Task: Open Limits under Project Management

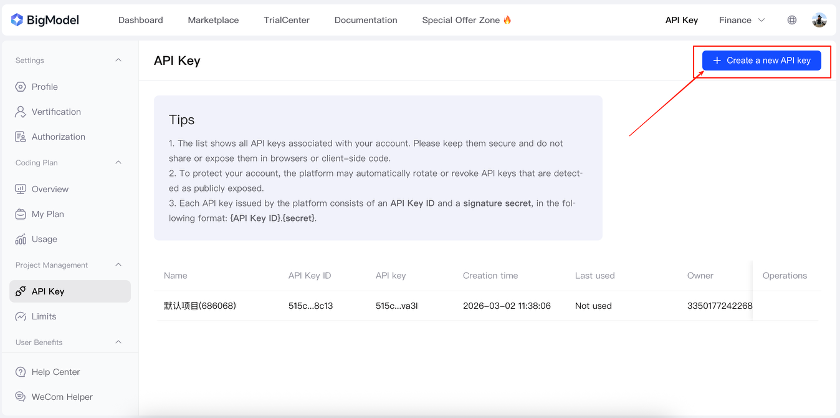Action: 43,316
